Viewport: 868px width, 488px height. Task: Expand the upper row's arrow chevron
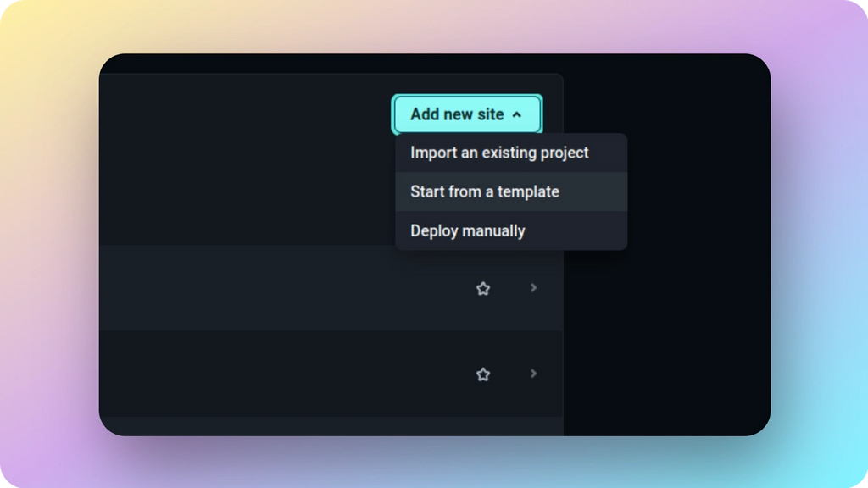tap(533, 288)
